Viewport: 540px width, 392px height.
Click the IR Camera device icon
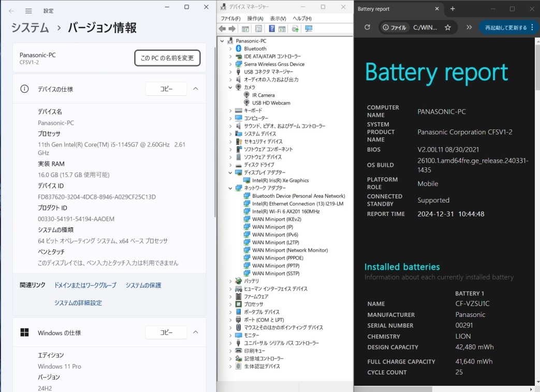pos(246,95)
